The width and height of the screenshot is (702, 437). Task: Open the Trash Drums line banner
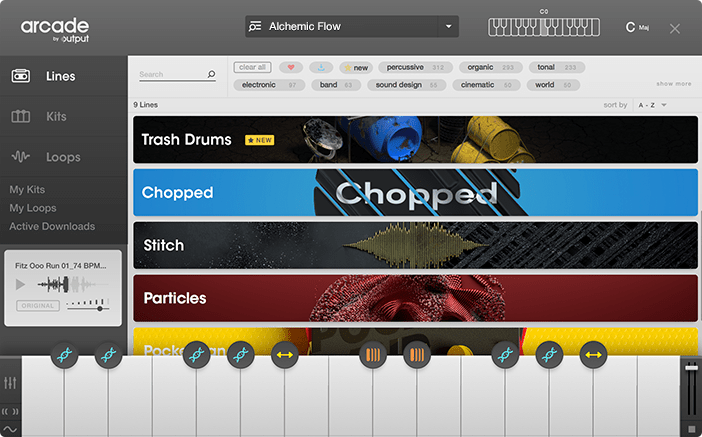pyautogui.click(x=415, y=140)
